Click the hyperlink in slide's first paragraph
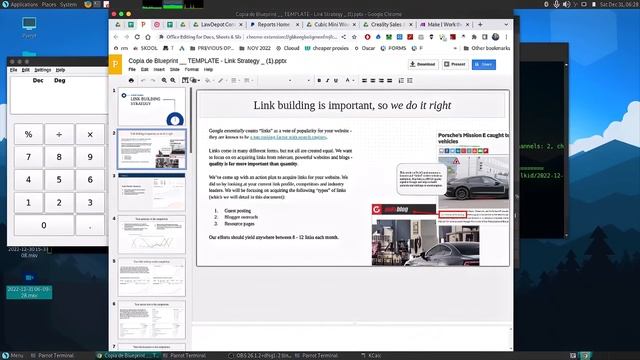 tap(288, 138)
